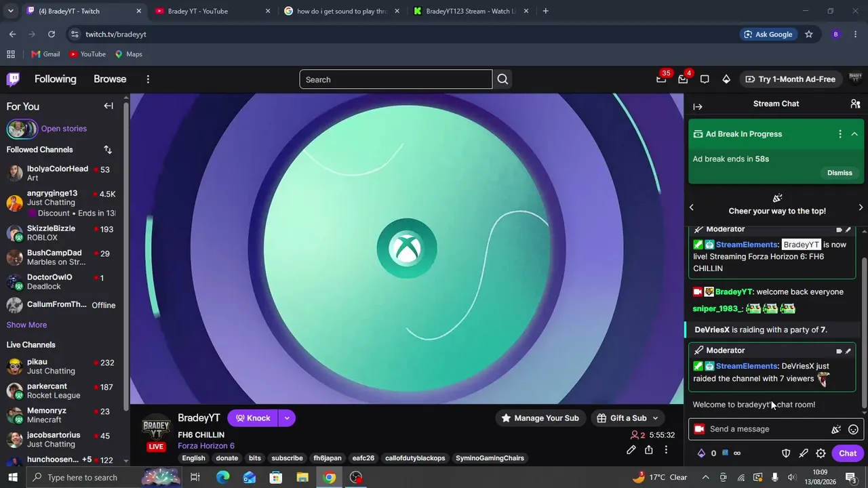Viewport: 868px width, 488px height.
Task: Click Try 1-Month Ad-Free
Action: 790,79
